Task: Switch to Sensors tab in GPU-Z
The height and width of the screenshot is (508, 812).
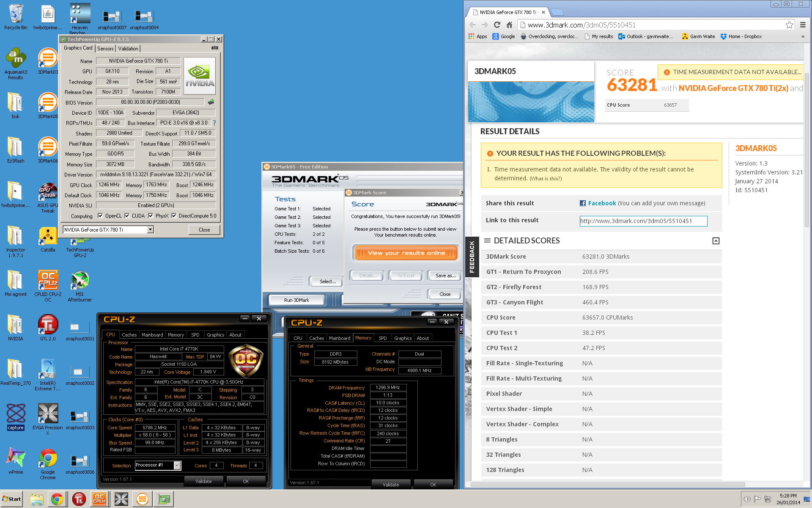Action: click(105, 49)
